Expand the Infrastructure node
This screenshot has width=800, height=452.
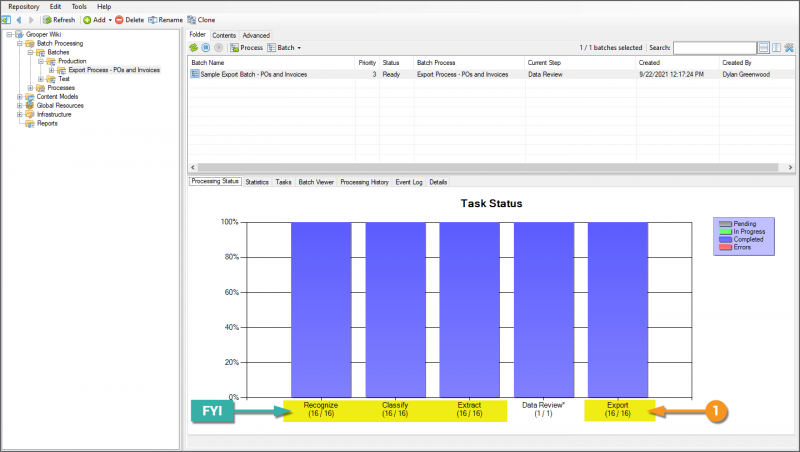(20, 115)
